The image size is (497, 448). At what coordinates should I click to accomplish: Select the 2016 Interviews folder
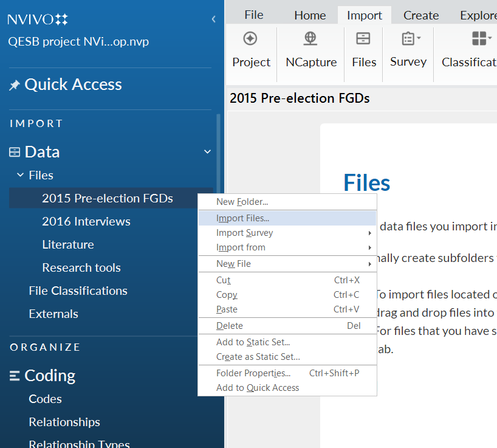pos(86,221)
